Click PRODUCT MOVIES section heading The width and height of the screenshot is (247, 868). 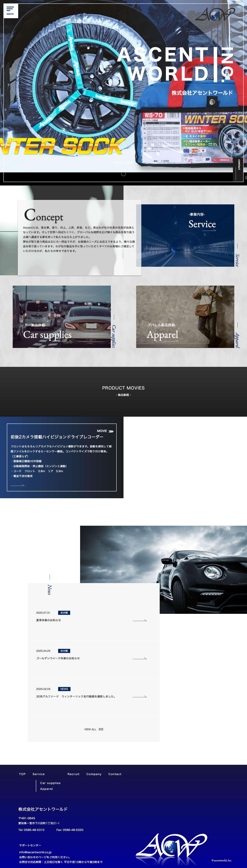[123, 388]
